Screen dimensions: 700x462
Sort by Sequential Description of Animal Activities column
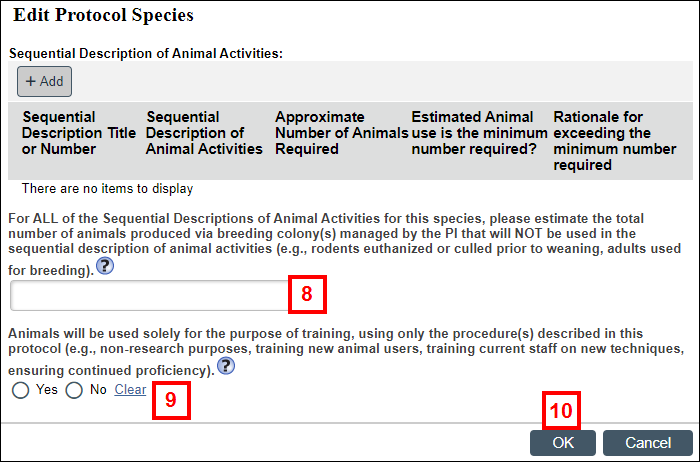[x=204, y=133]
